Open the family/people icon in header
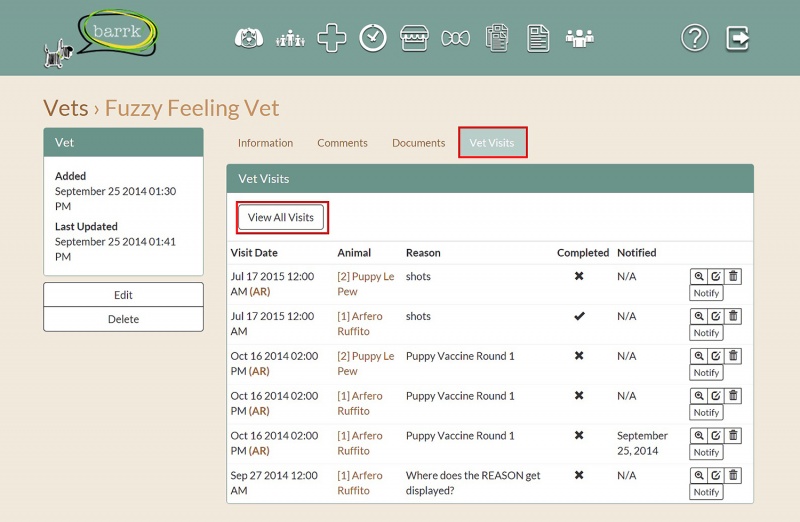Screen dimensions: 800x522 (290, 38)
